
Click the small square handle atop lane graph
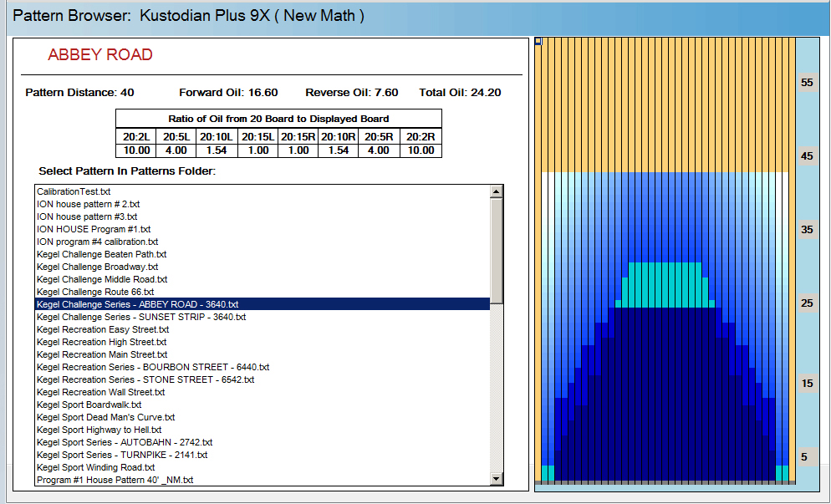pyautogui.click(x=538, y=41)
